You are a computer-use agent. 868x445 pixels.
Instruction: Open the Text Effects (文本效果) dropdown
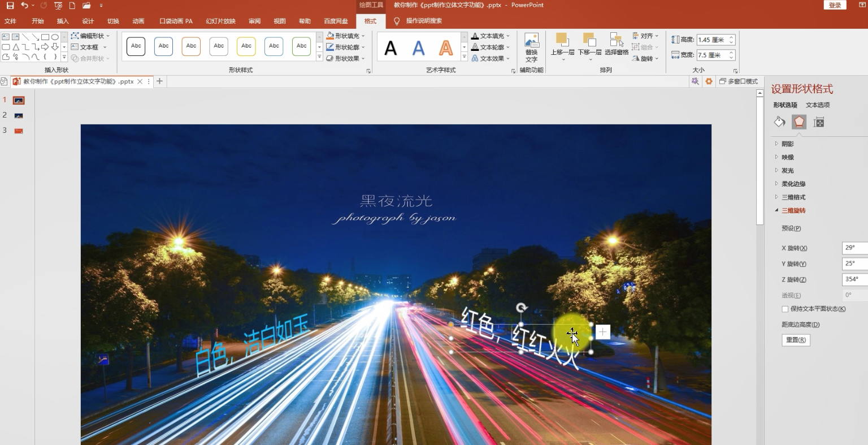coord(491,58)
